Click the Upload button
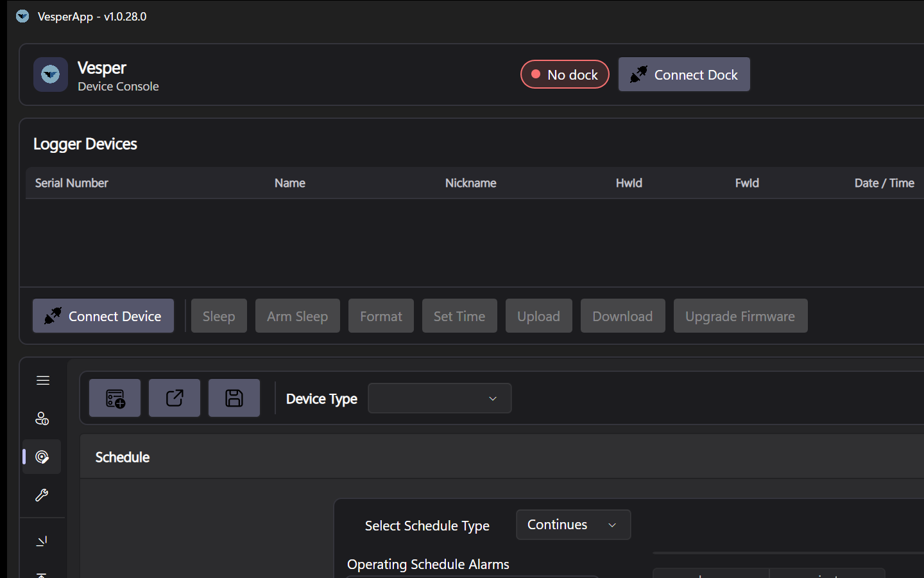 539,316
